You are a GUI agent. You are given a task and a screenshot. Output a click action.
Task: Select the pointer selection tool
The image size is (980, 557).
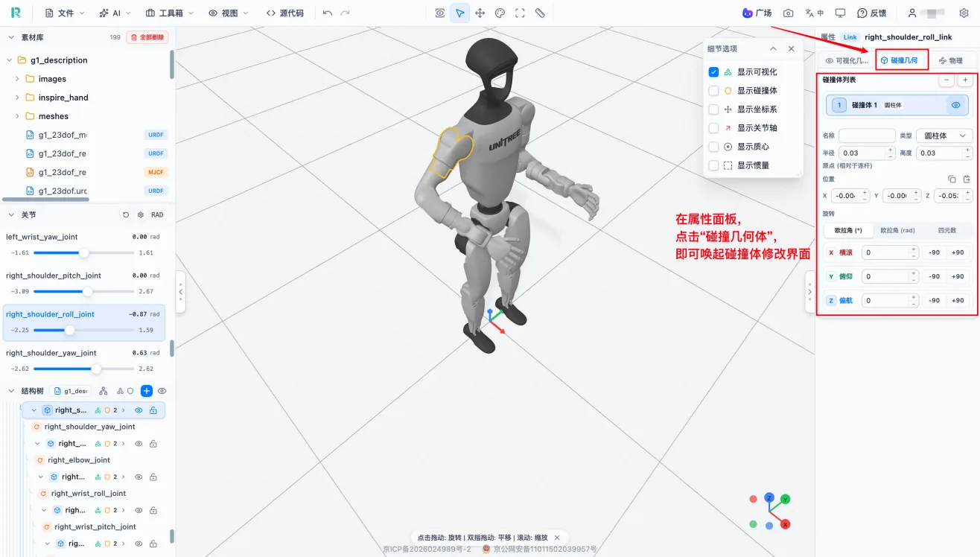coord(460,13)
